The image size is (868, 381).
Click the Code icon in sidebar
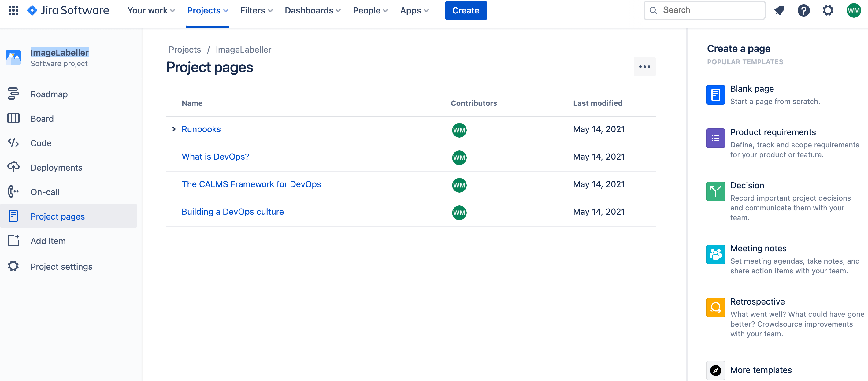13,142
